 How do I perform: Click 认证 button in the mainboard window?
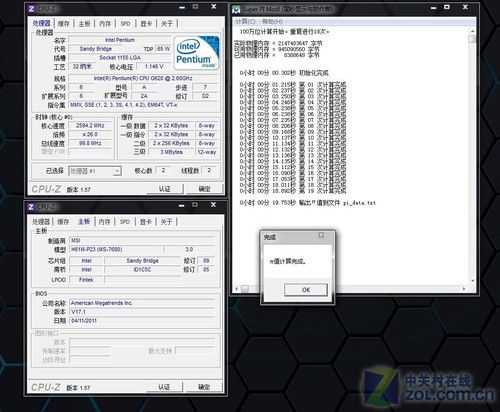pyautogui.click(x=164, y=387)
